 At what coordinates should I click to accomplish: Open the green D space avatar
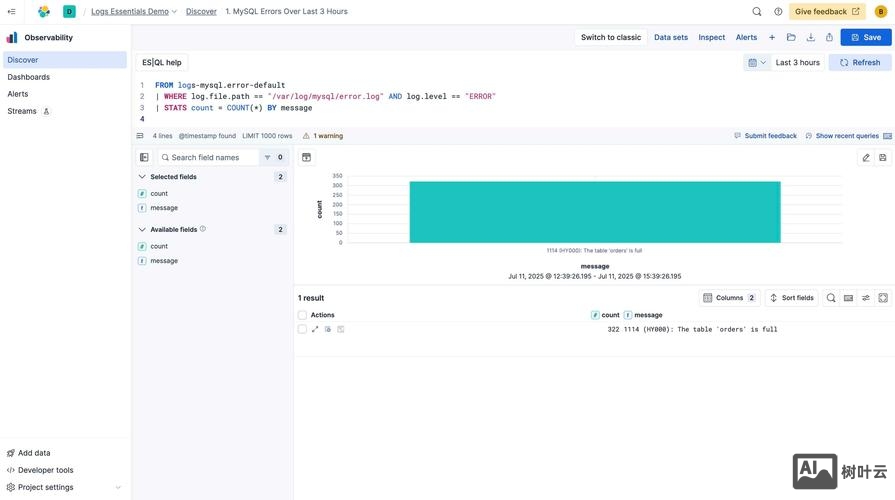[69, 11]
